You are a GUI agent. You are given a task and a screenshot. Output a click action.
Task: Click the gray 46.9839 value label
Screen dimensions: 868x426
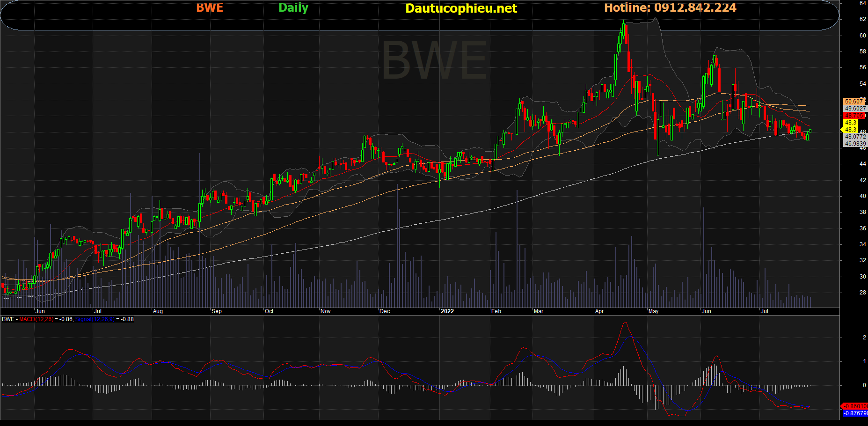[855, 144]
